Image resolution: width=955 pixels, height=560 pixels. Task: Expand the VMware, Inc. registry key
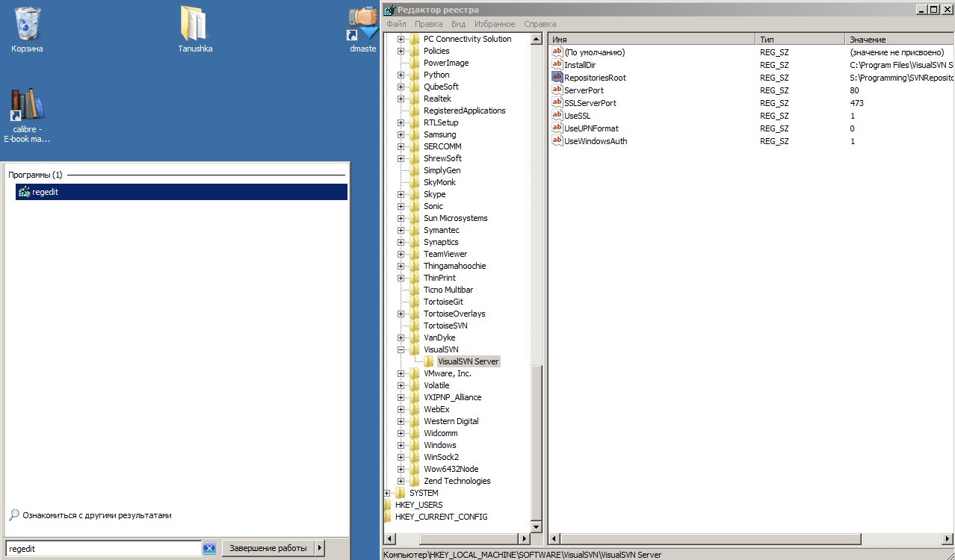coord(401,373)
